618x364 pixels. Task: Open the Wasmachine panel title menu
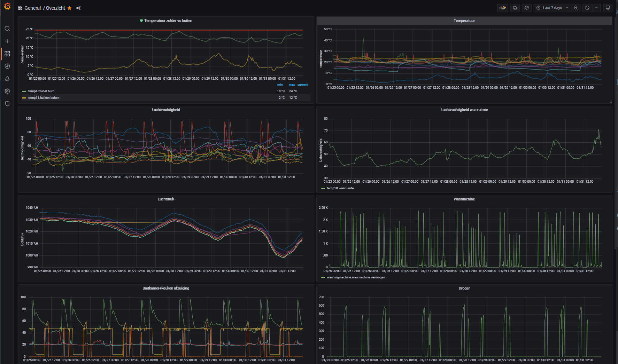tap(464, 199)
